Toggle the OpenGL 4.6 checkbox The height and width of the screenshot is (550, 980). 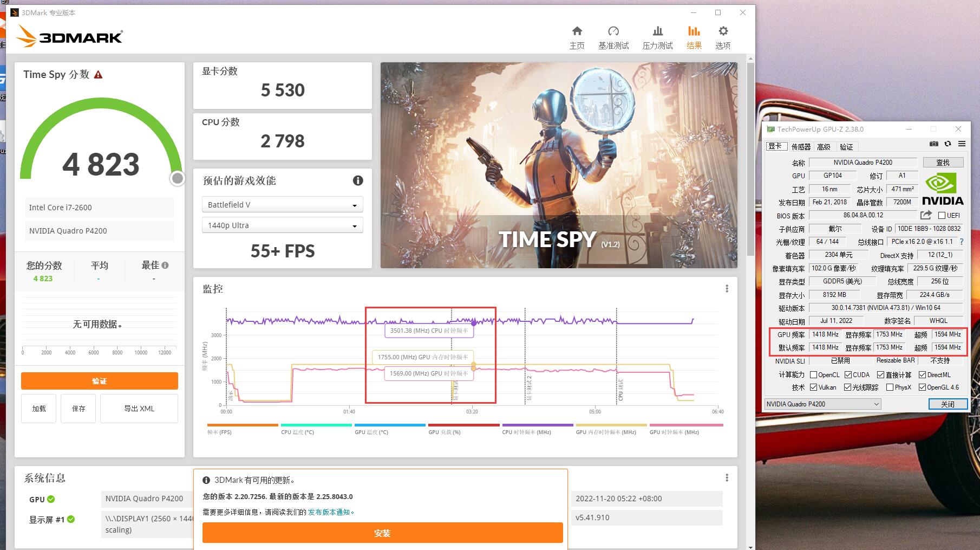(922, 387)
